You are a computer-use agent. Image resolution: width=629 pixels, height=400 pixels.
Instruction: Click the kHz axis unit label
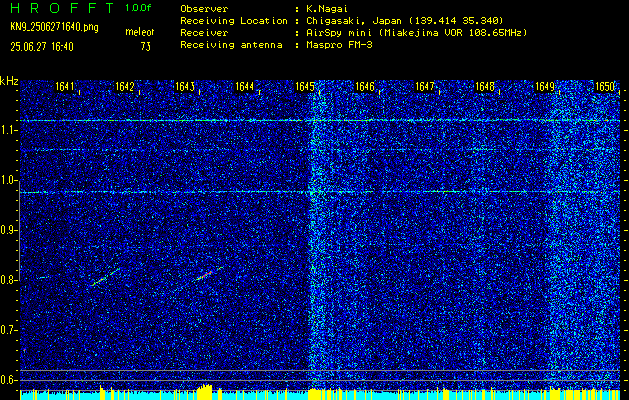pos(9,81)
